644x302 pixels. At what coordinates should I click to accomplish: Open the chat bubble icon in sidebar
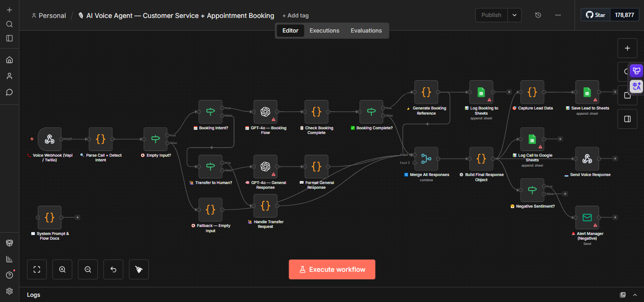pos(9,92)
